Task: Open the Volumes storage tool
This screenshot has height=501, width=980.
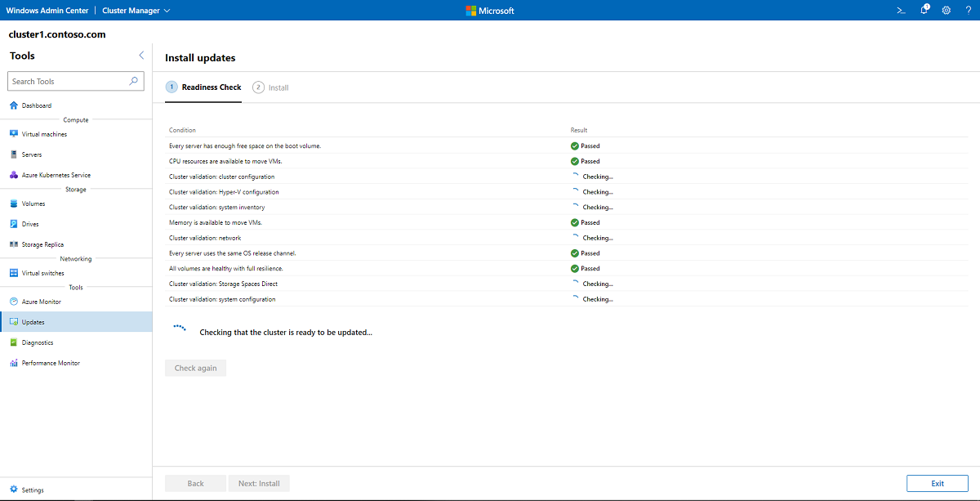Action: (33, 203)
